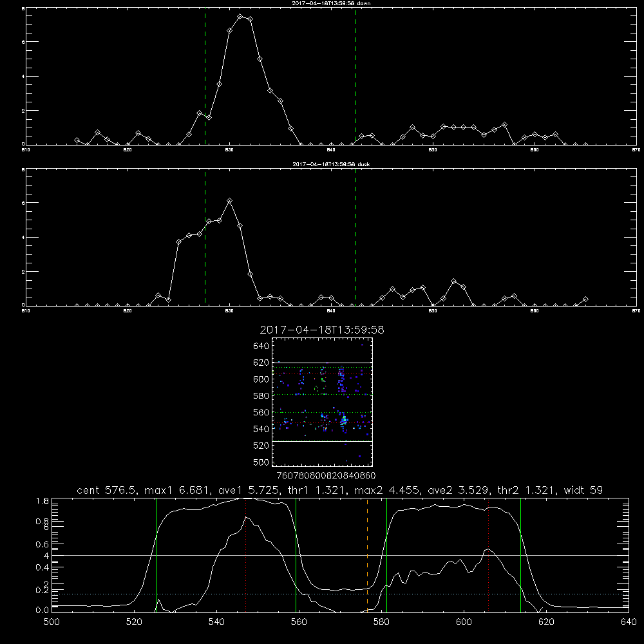Select bottom plot x-axis label 540

(216, 622)
